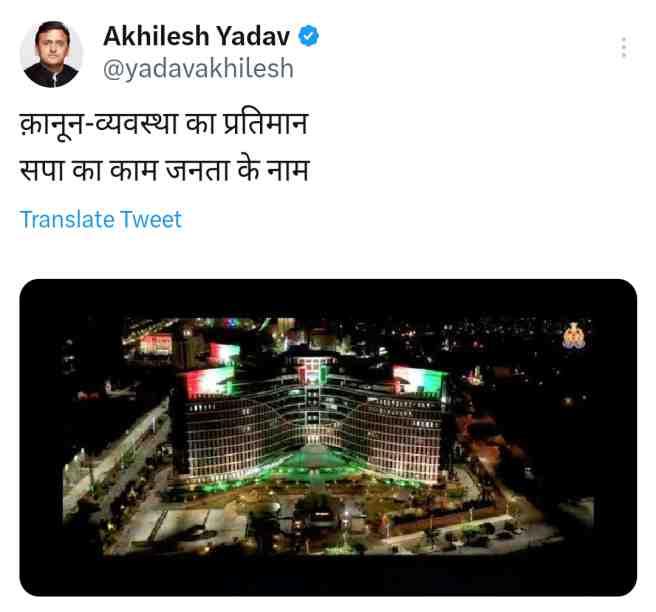
Task: Click the green-lit plaza at building entrance
Action: pyautogui.click(x=314, y=461)
